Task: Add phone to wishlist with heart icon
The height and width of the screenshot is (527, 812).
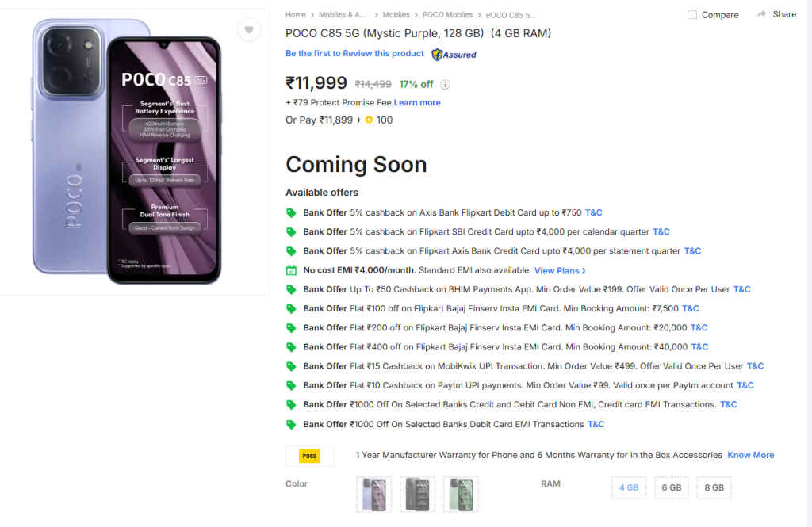Action: pyautogui.click(x=249, y=30)
